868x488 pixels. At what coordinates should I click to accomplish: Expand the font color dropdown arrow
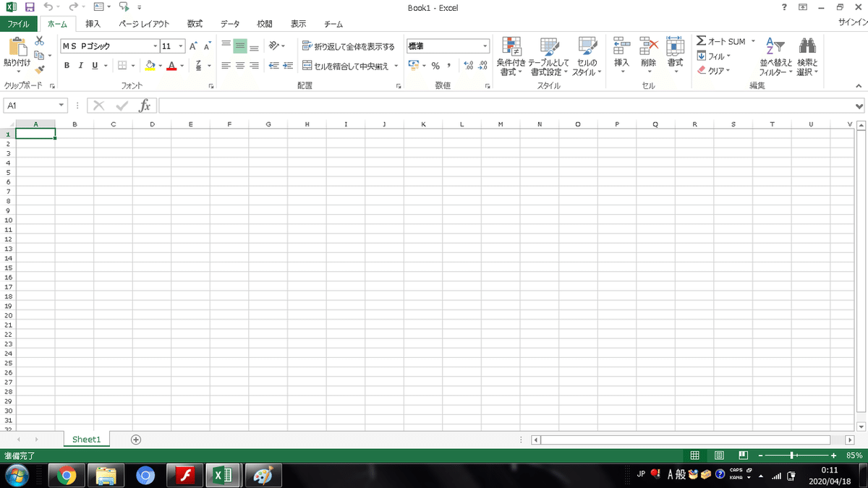182,66
